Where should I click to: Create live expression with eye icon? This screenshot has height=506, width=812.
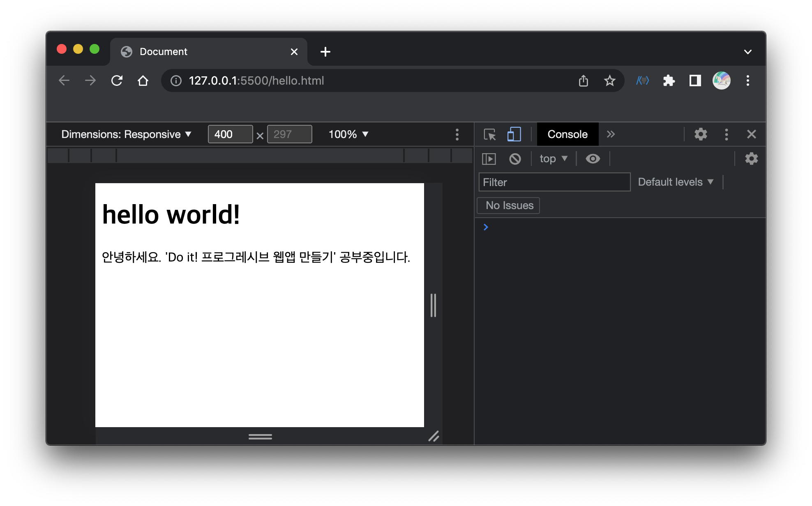click(593, 159)
